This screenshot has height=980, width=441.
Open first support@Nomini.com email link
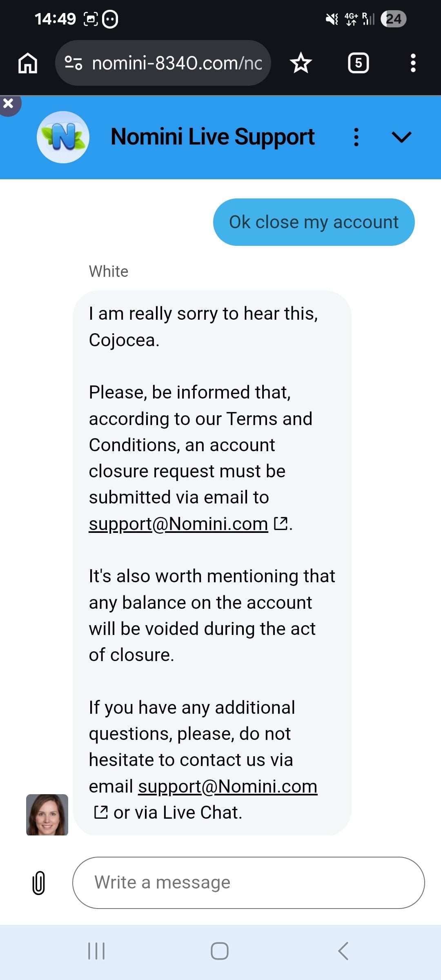point(178,523)
